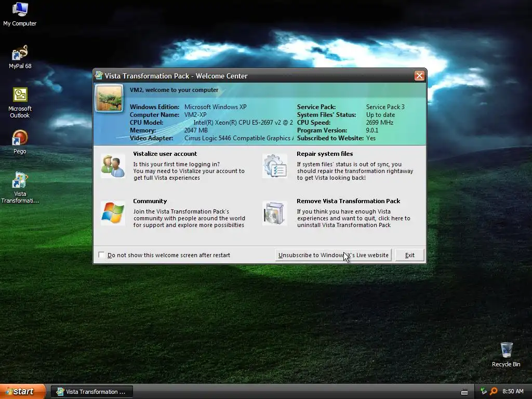Click the 'Service Pack 3' value
Screen dimensions: 532x399
tap(385, 107)
